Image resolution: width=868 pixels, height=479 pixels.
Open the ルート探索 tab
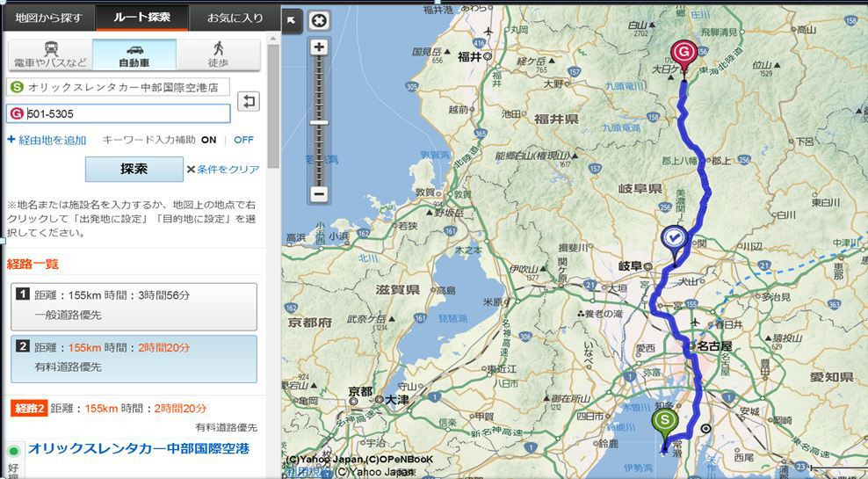142,18
